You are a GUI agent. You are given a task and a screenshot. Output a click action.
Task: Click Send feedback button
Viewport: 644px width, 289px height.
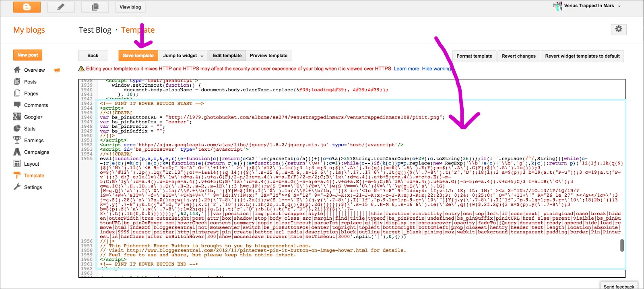coord(619,286)
